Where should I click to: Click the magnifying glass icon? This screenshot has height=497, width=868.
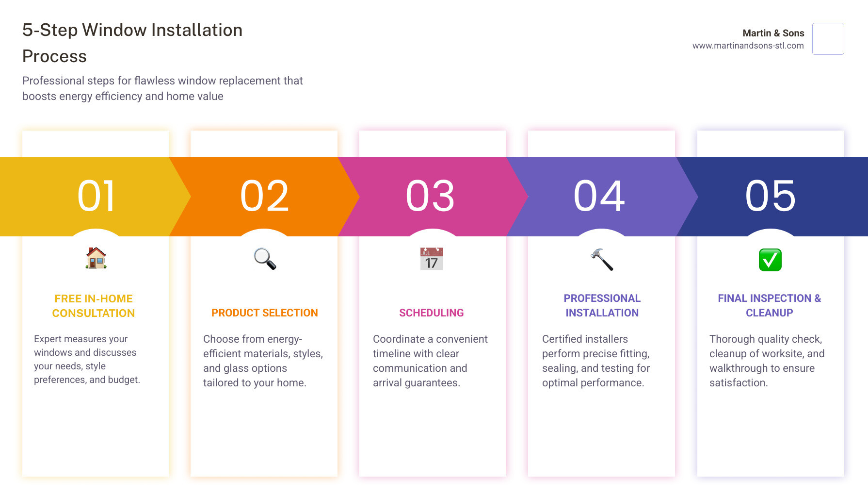265,259
